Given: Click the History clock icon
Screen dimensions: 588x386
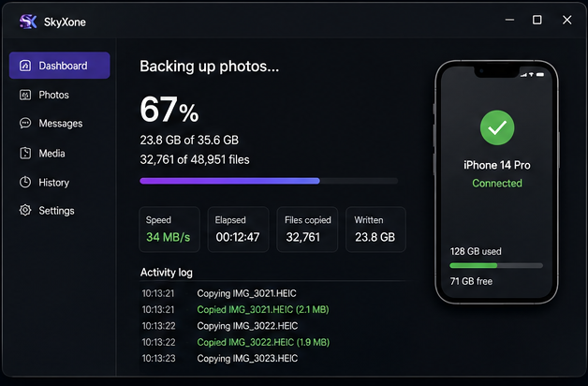Looking at the screenshot, I should [25, 183].
